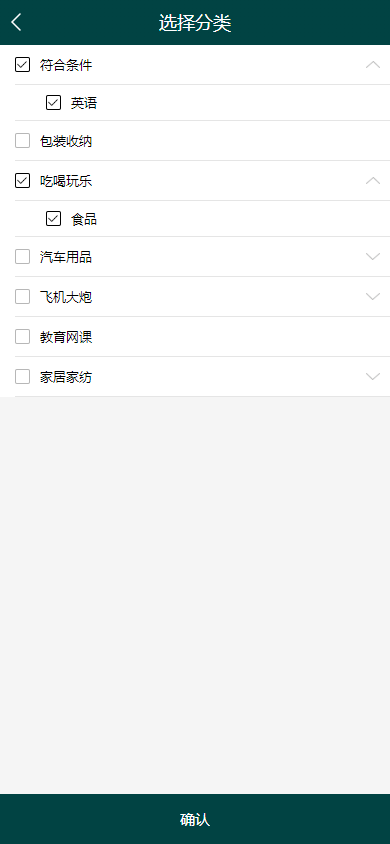
Task: Expand the 飞机大炮 category chevron
Action: coord(373,297)
